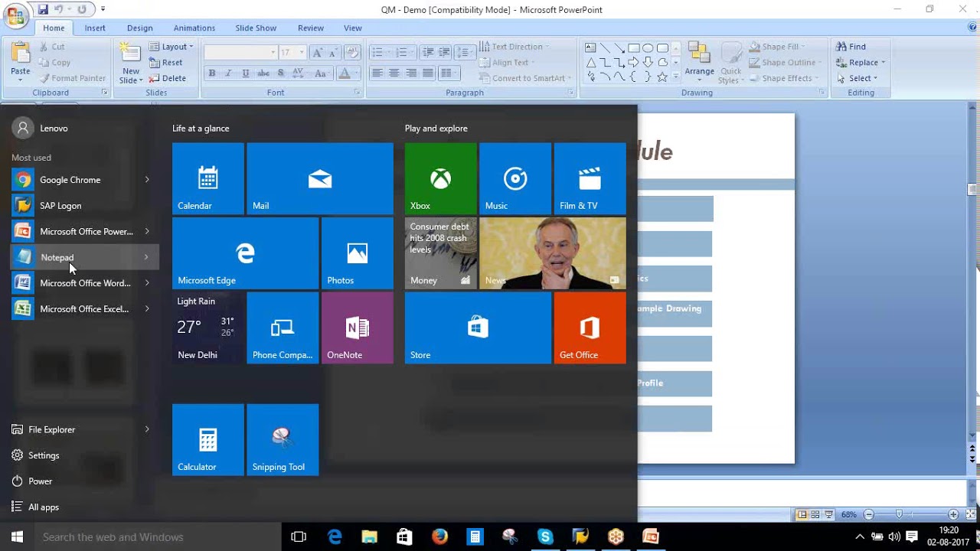Click the zoom in plus button

click(x=953, y=515)
